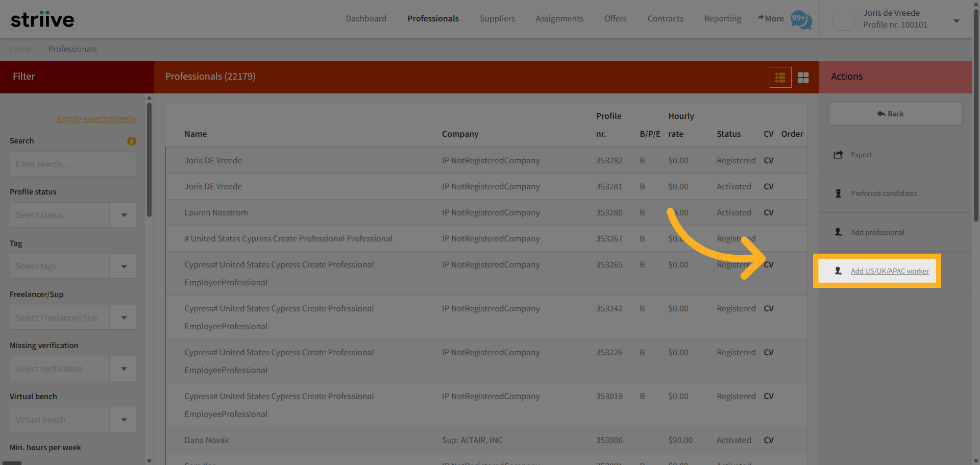
Task: Click the striive logo
Action: pyautogui.click(x=42, y=19)
